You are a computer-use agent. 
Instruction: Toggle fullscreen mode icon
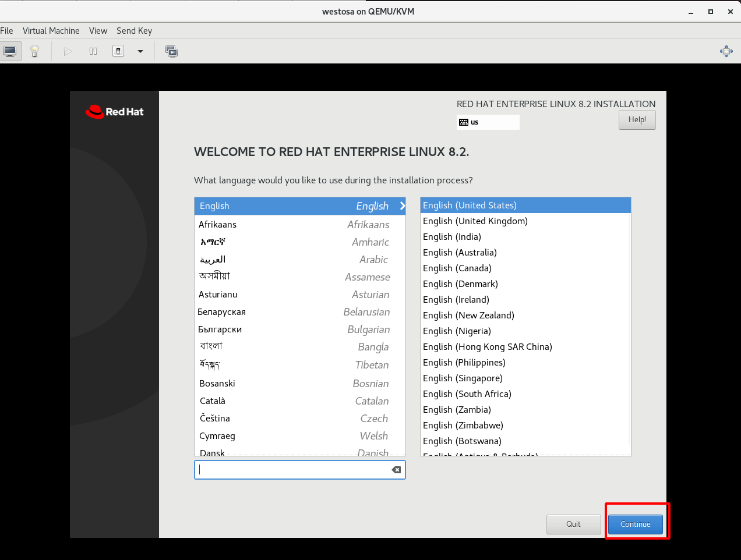(x=726, y=51)
